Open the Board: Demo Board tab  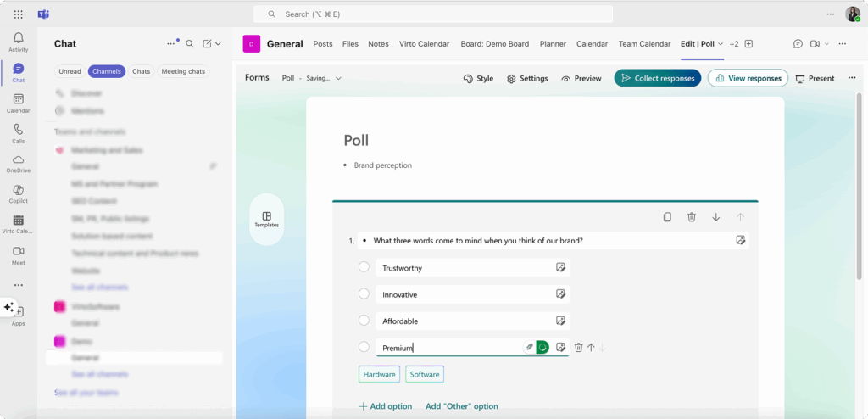[x=495, y=44]
